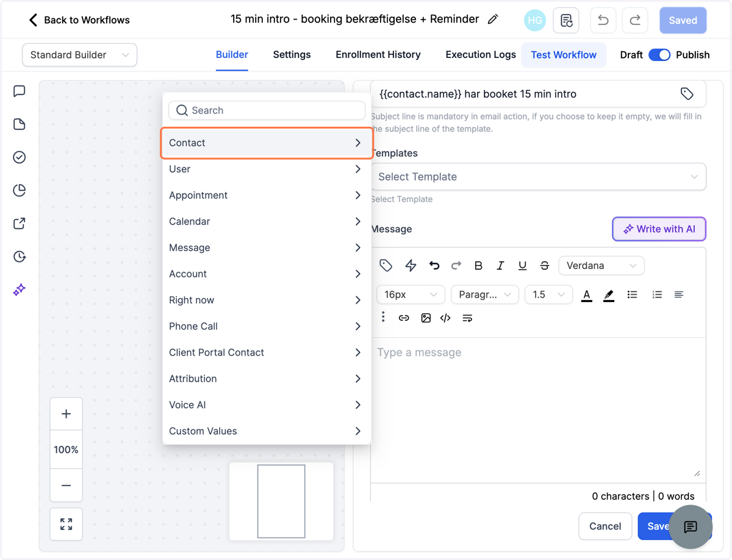This screenshot has height=560, width=732.
Task: Open the sticky note icon in sidebar
Action: pos(20,124)
